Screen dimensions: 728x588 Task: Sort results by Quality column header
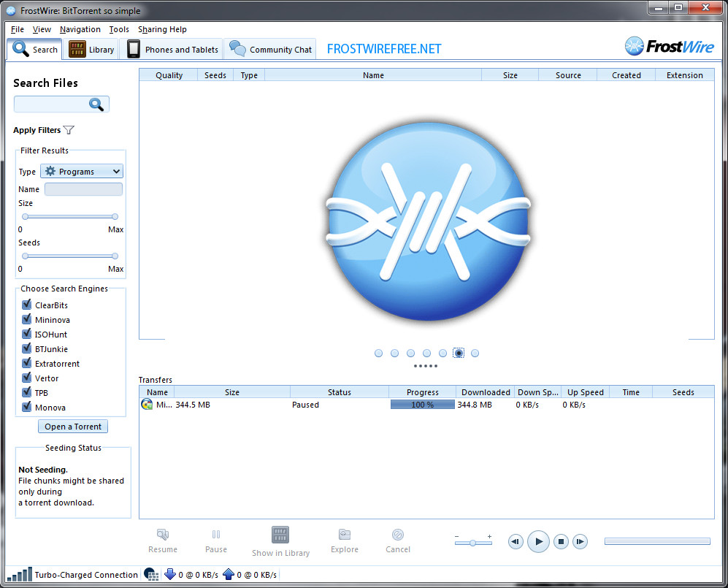[x=169, y=75]
